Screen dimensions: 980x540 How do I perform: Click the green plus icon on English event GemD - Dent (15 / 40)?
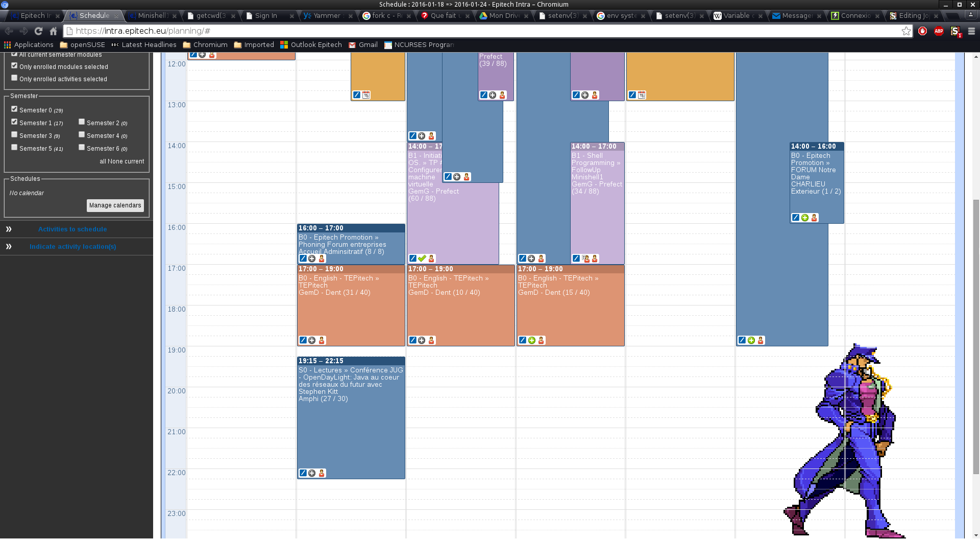pos(532,340)
